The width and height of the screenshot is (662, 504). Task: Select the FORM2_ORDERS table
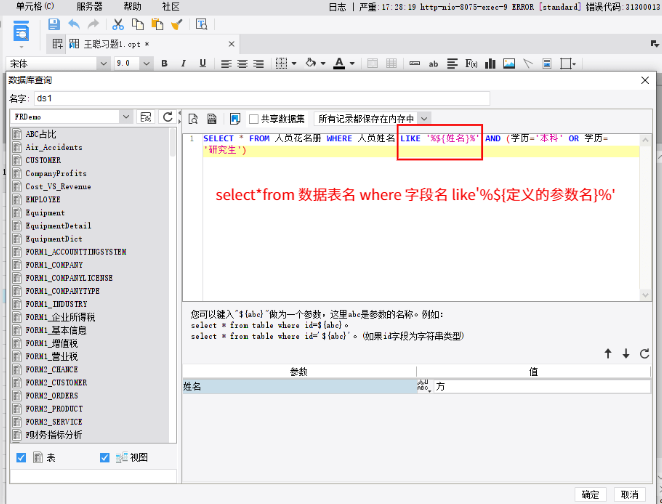coord(52,396)
